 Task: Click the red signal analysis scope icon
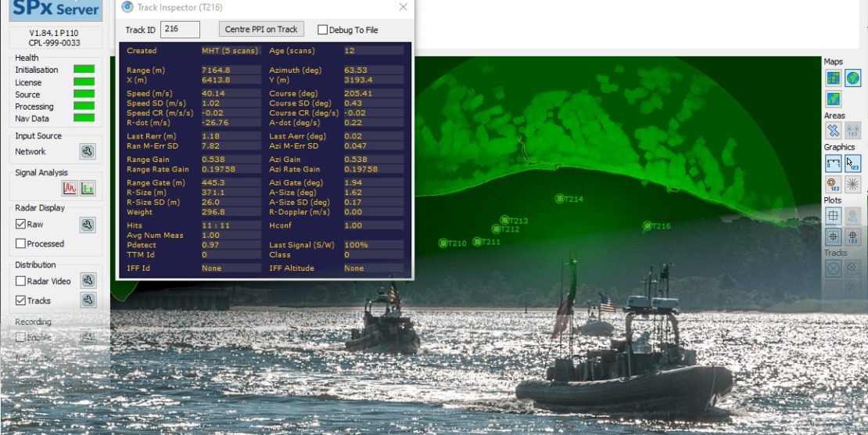(x=70, y=189)
